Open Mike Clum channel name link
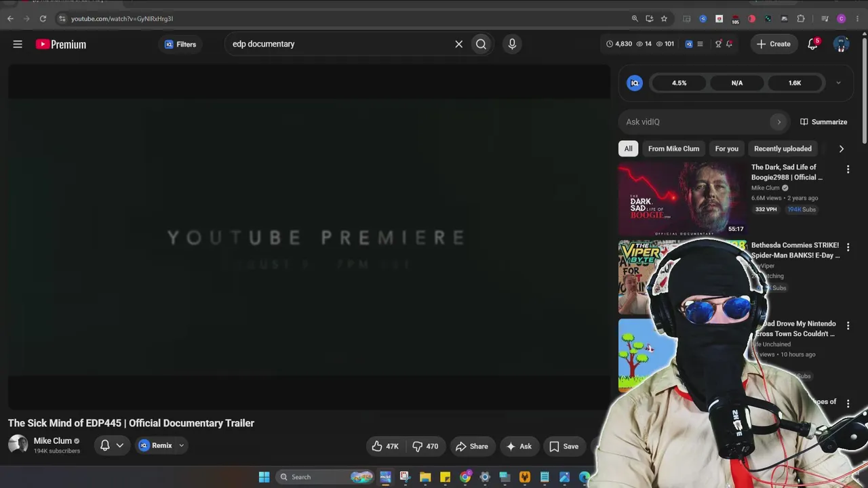Screen dimensions: 868x488 point(52,441)
